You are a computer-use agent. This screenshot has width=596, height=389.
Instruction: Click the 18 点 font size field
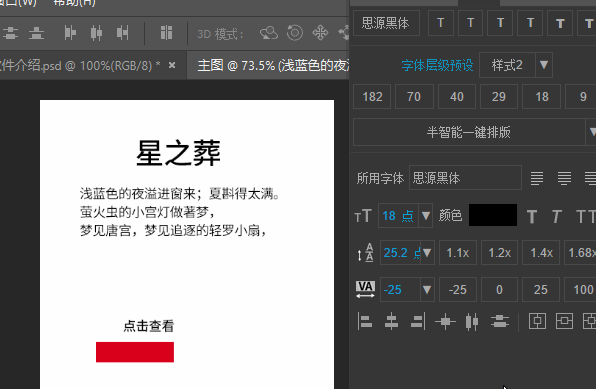click(x=398, y=216)
